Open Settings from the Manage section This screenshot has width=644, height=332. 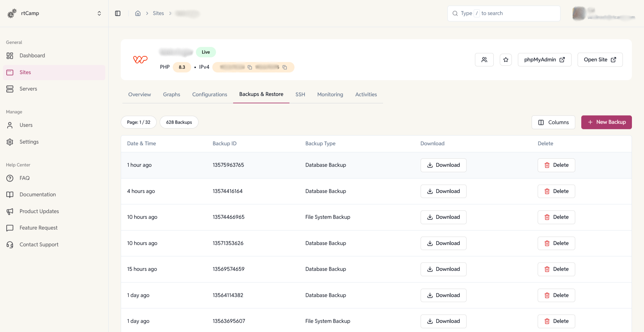(29, 142)
